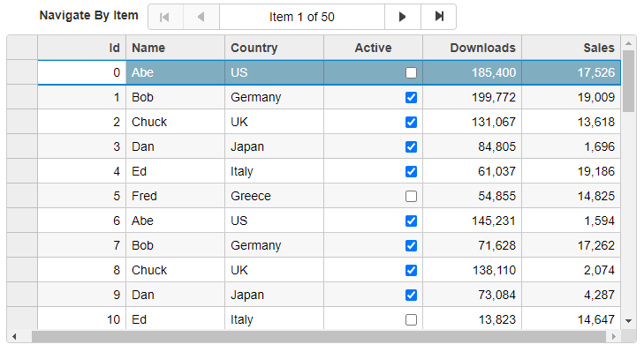The height and width of the screenshot is (352, 644).
Task: Go to the first item in navigator
Action: click(x=165, y=17)
